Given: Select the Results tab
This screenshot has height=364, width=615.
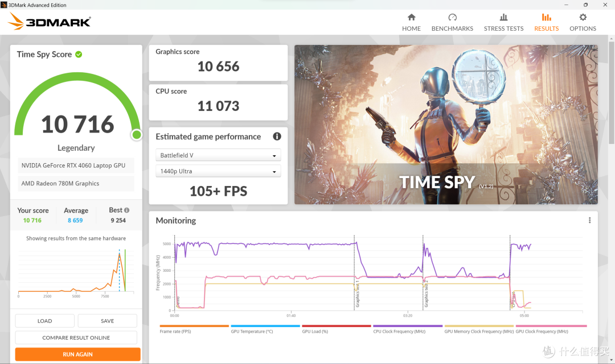Looking at the screenshot, I should pos(546,22).
